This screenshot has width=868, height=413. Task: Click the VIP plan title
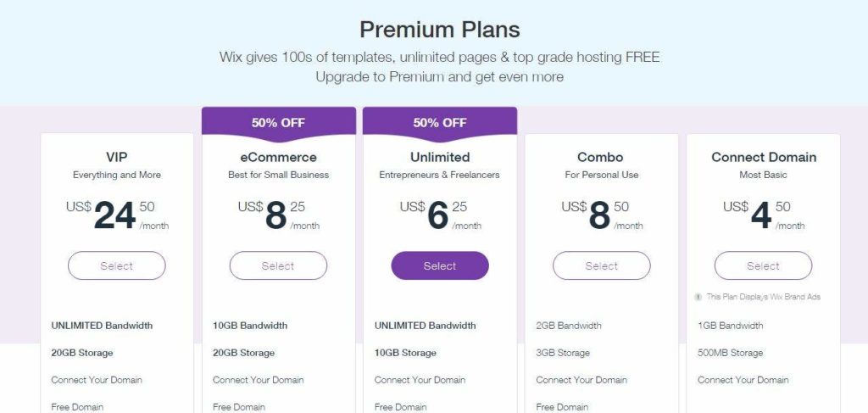117,157
